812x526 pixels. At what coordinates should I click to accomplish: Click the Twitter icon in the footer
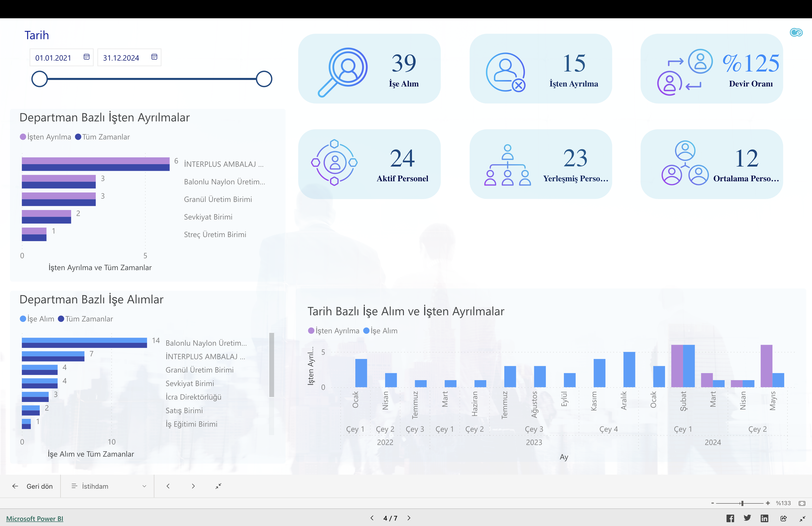747,518
